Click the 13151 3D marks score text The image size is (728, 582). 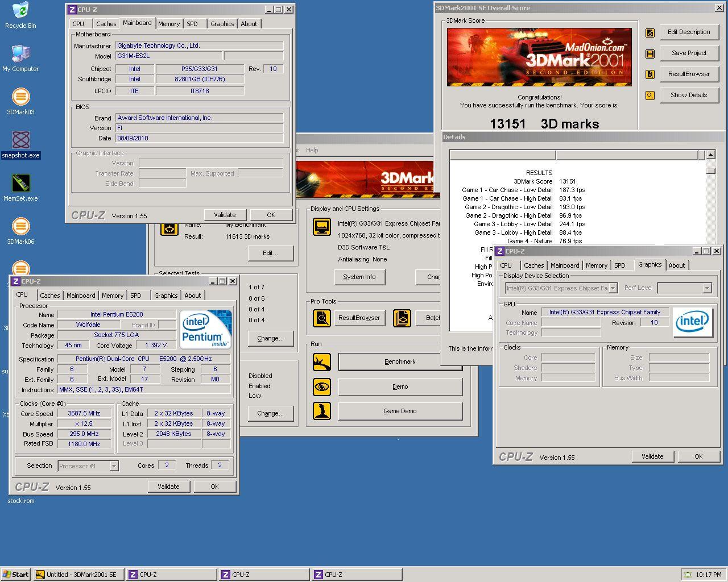(544, 124)
